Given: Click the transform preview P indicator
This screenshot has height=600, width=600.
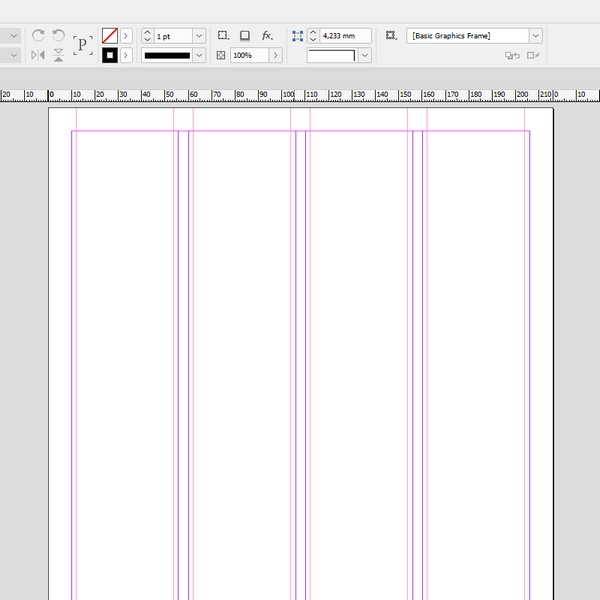Looking at the screenshot, I should coord(83,45).
